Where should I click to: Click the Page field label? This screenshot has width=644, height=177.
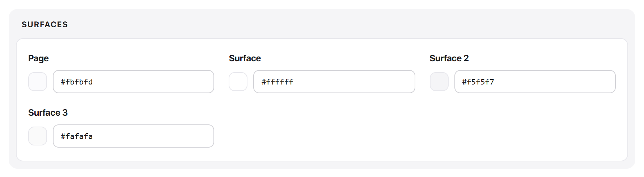click(38, 58)
